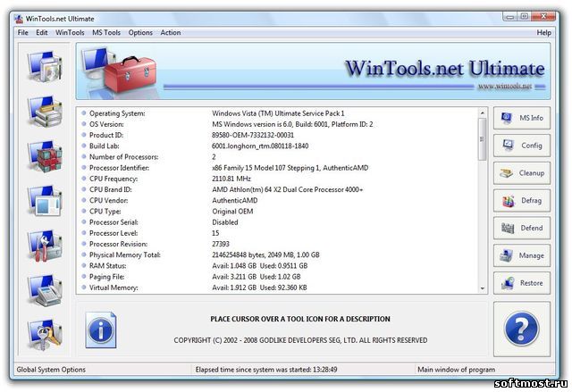
Task: Click the copyright Godlike Developers text
Action: click(300, 340)
